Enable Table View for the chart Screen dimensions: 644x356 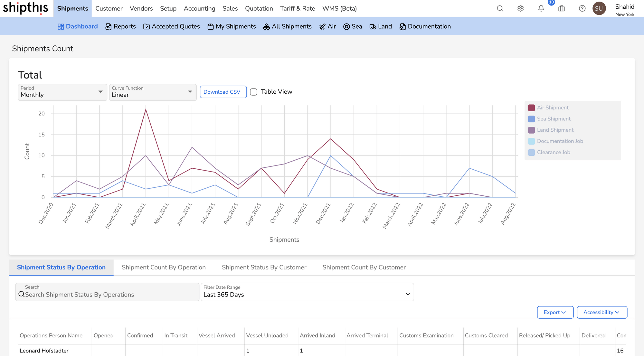tap(253, 92)
